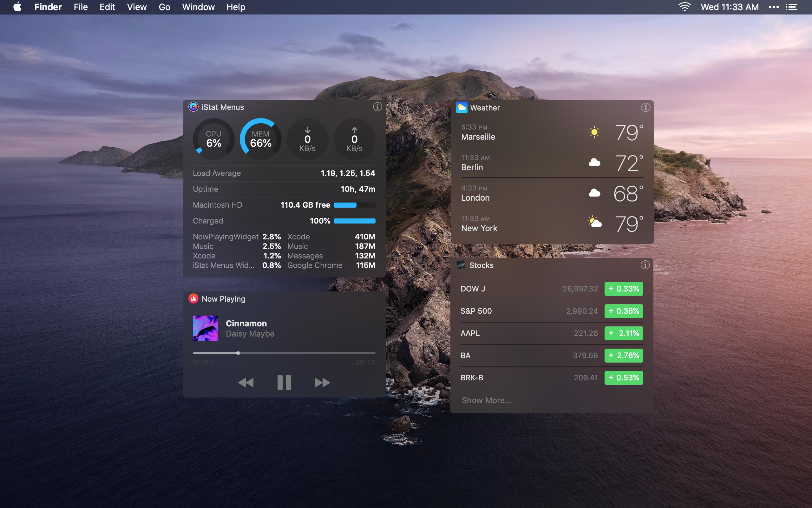Click Messages 132M memory row
Viewport: 812px width, 508px height.
click(x=331, y=256)
